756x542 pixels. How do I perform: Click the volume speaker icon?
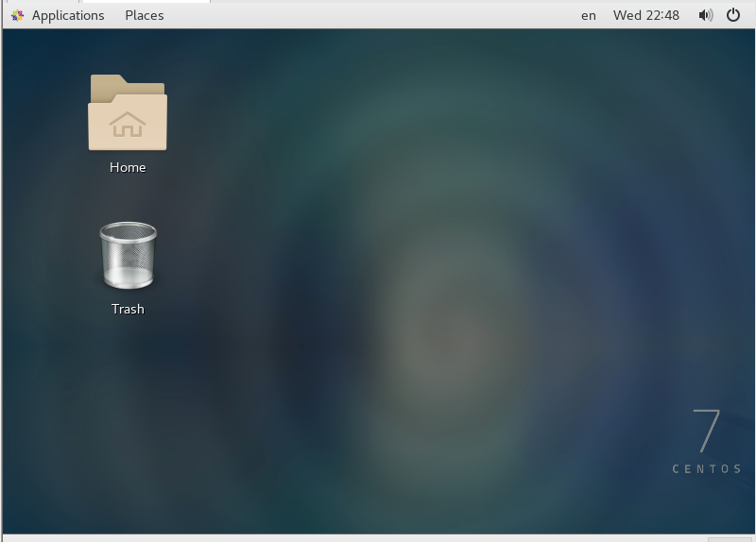pos(705,15)
